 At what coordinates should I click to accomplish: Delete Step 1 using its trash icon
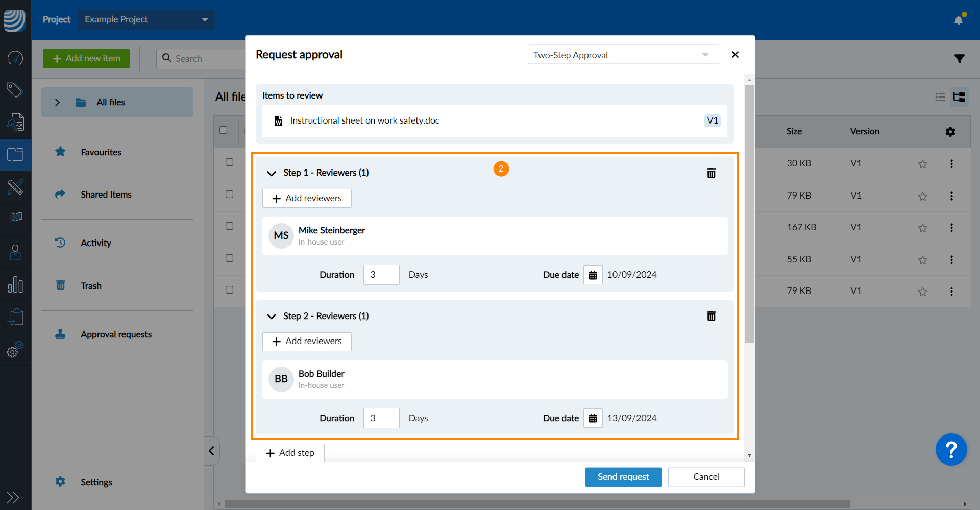click(711, 173)
